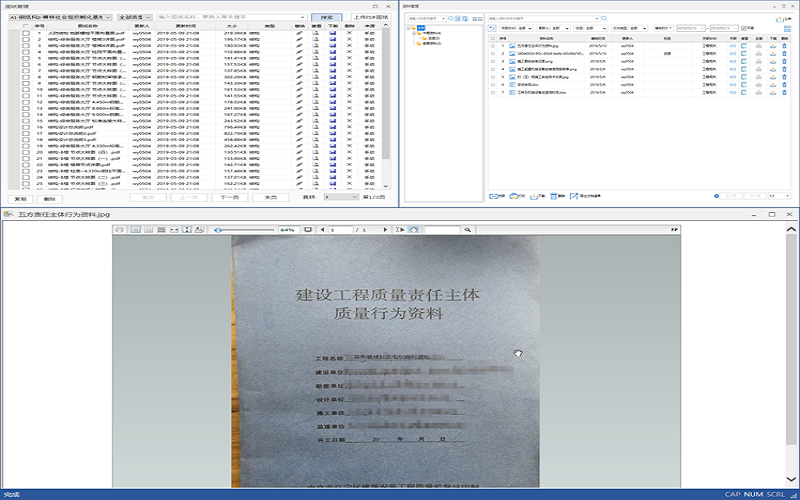Viewport: 800px width, 500px height.
Task: Open the all-types dropdown beside project selector
Action: tap(135, 17)
